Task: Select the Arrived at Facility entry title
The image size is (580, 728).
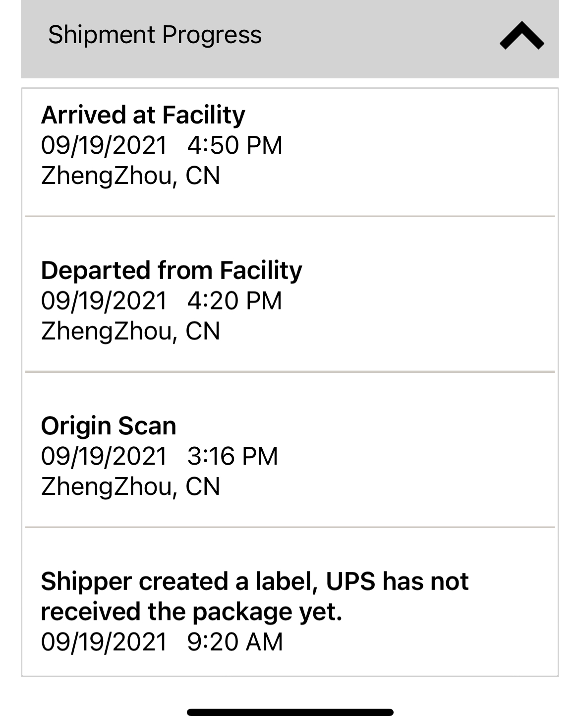Action: [x=143, y=115]
